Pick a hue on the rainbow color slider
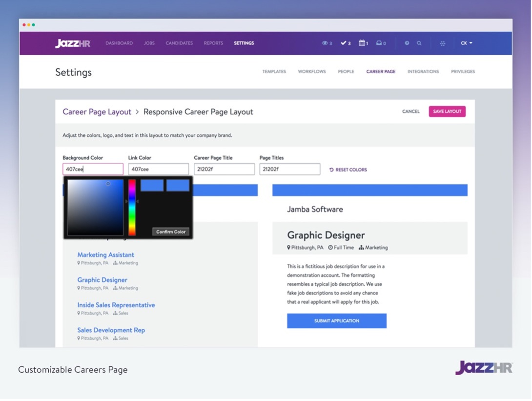 (132, 208)
